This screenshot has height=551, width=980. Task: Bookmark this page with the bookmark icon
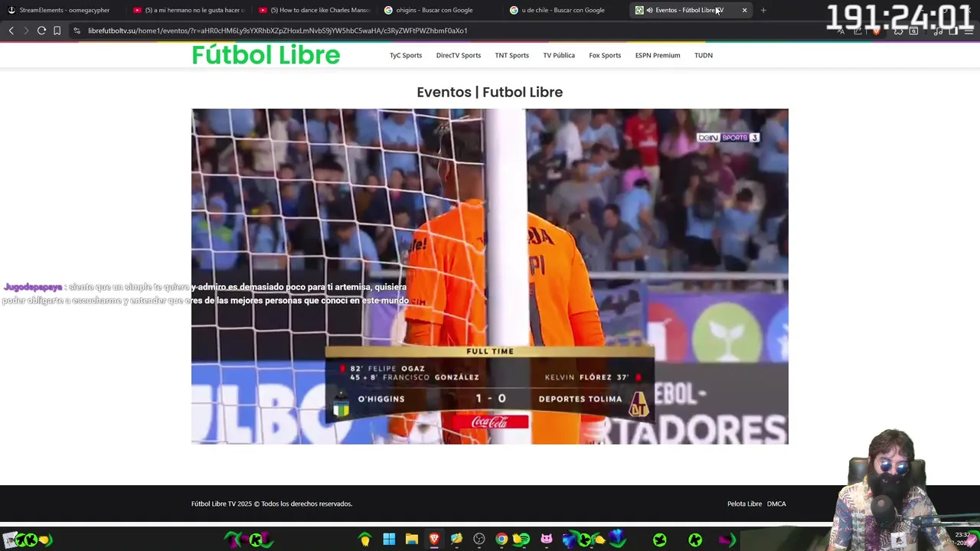(57, 31)
